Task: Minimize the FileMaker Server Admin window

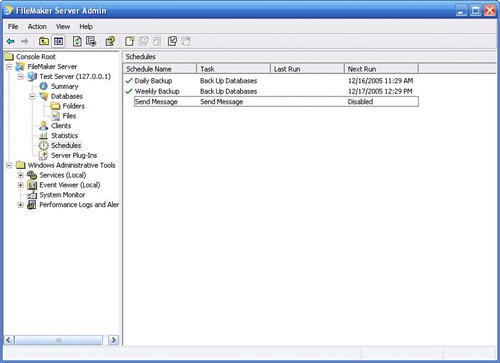Action: tap(461, 10)
